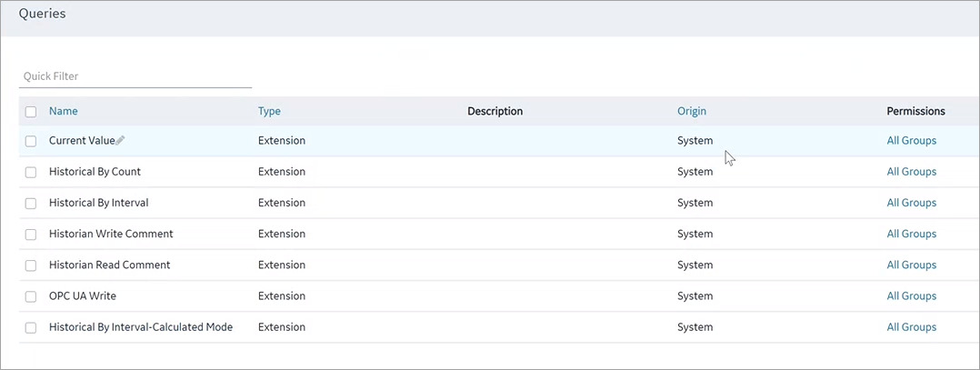Tick the Historical By Interval checkbox
The width and height of the screenshot is (980, 370).
tap(31, 204)
